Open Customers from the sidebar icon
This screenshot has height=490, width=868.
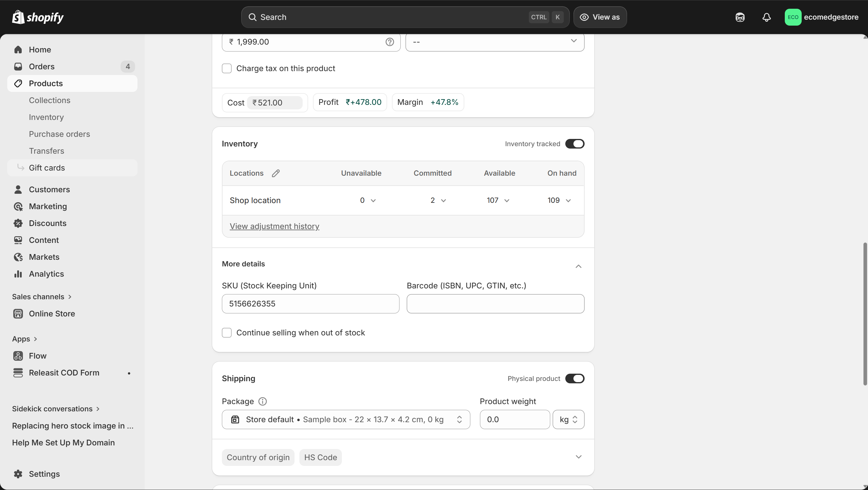pos(18,189)
